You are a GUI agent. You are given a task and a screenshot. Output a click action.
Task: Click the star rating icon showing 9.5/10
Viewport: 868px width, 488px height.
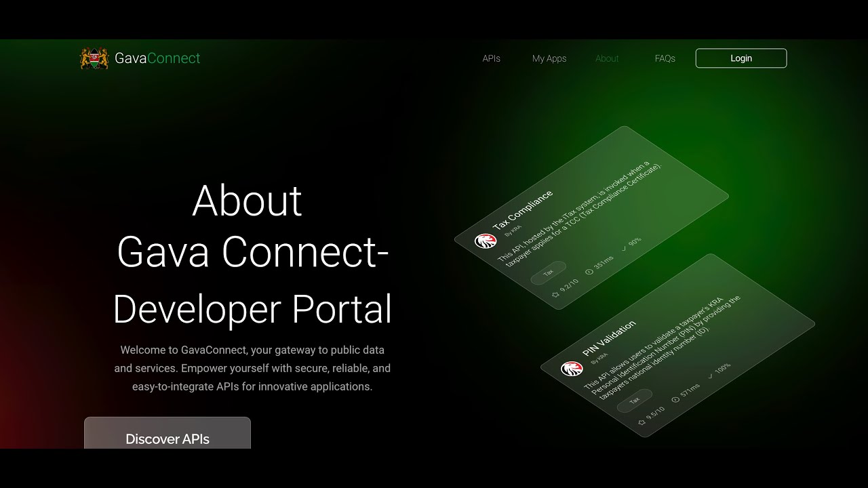tap(642, 422)
